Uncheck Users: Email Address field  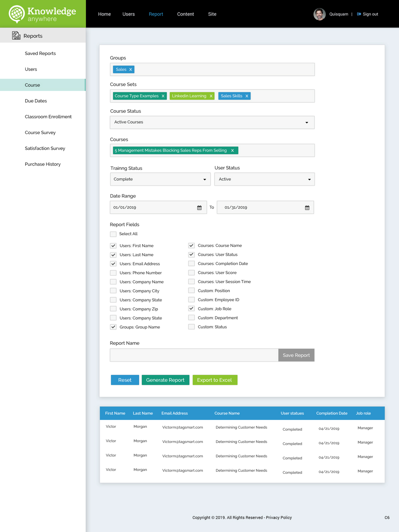pyautogui.click(x=113, y=264)
